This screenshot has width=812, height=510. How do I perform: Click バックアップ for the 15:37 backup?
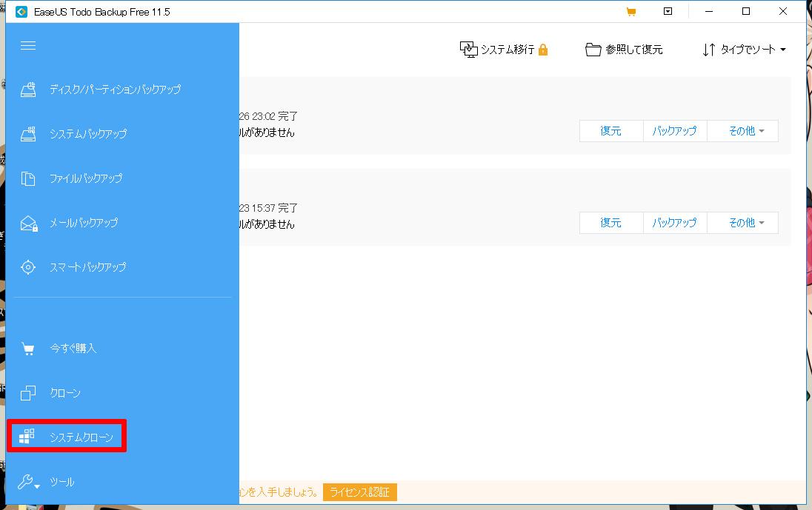click(675, 223)
